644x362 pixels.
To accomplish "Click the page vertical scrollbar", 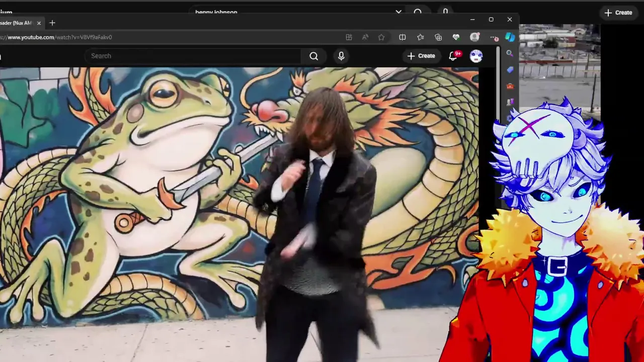I will (498, 83).
